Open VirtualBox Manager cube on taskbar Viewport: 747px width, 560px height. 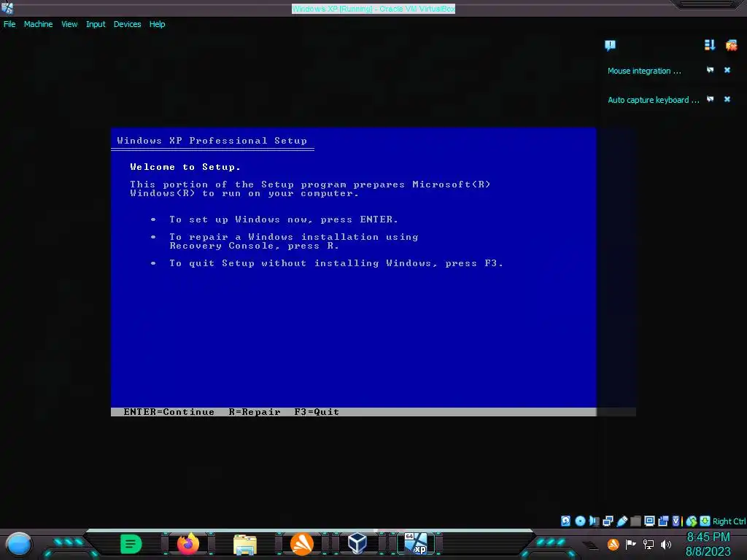click(x=357, y=544)
